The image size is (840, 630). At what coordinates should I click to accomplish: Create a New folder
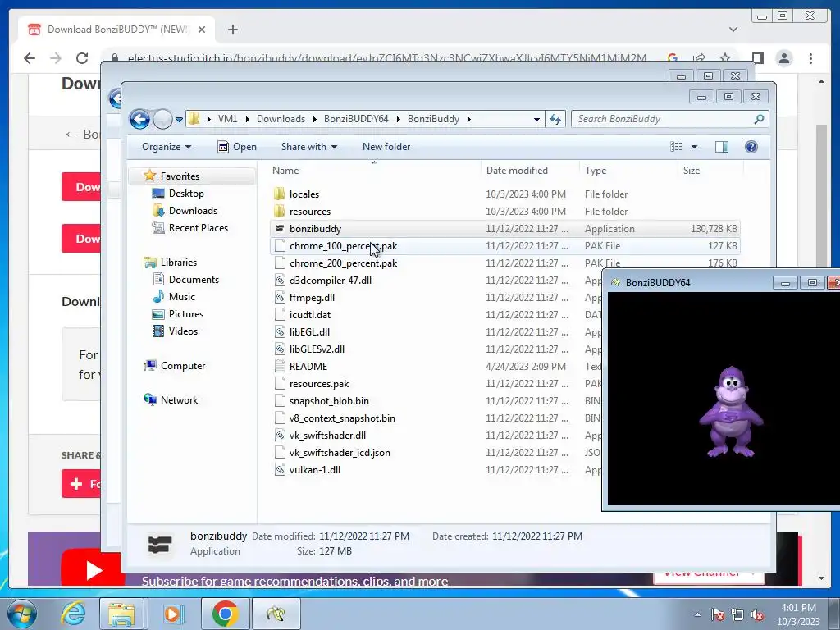coord(386,147)
